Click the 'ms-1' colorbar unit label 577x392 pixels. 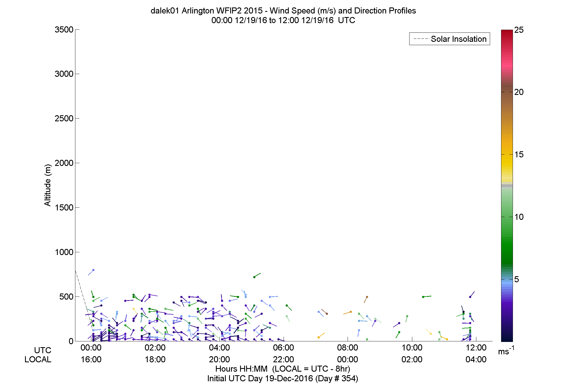point(506,350)
